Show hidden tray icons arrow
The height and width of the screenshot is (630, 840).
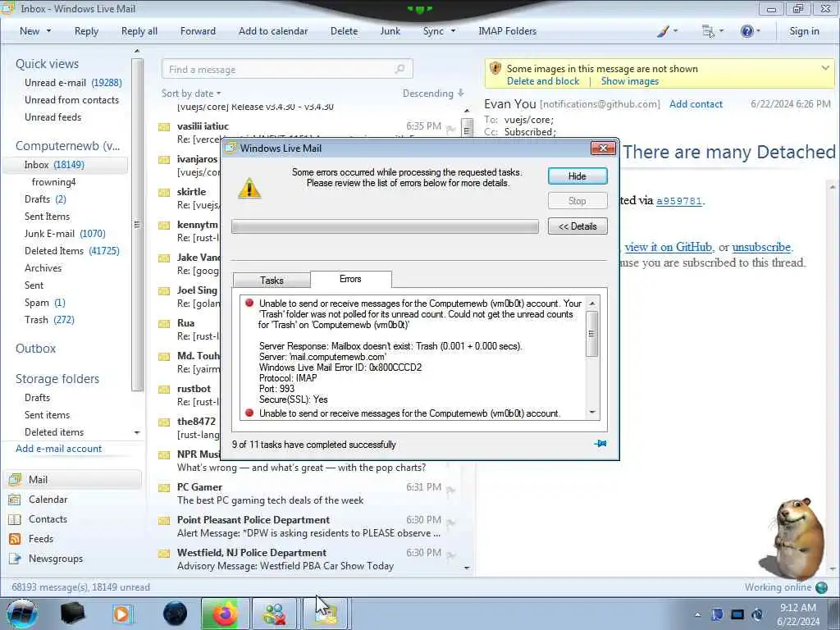point(697,614)
